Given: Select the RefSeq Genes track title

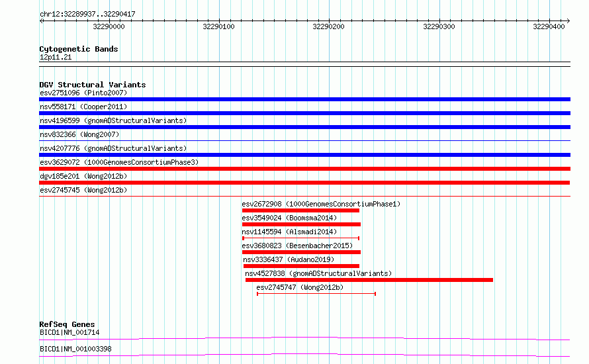Looking at the screenshot, I should (67, 324).
